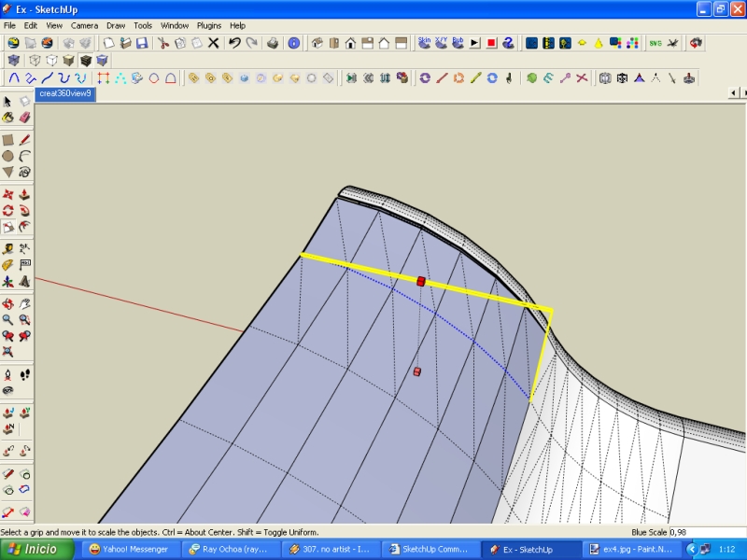This screenshot has width=747, height=560.
Task: Click the Skin plugin icon
Action: click(424, 43)
